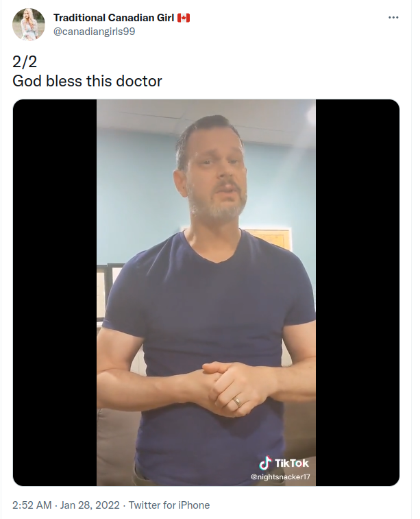
Task: Click the Traditional Canadian Girl display name
Action: pyautogui.click(x=114, y=18)
